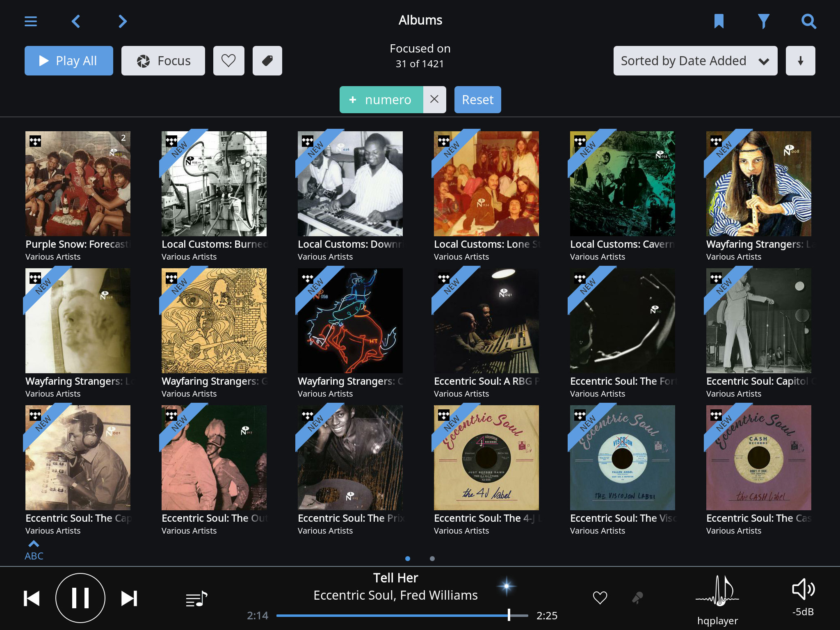Viewport: 840px width, 630px height.
Task: Open Local Customs: Cavern album cover
Action: pos(623,184)
